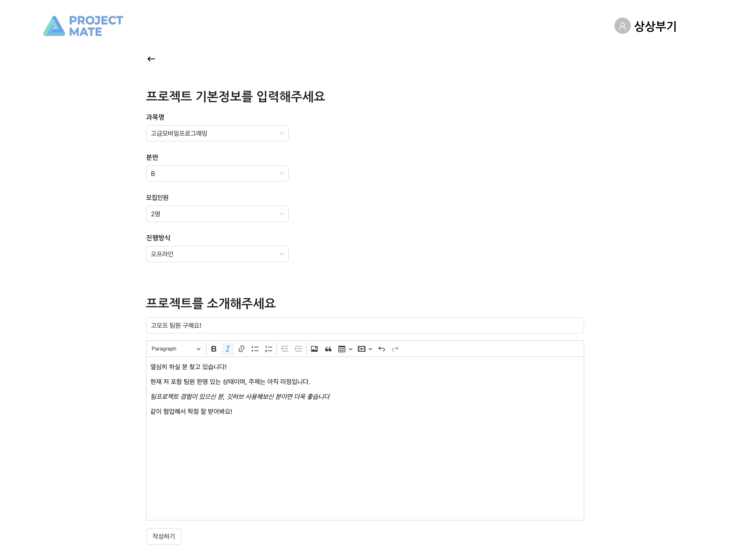Insert a link in the editor
Viewport: 730px width, 560px height.
(x=241, y=349)
